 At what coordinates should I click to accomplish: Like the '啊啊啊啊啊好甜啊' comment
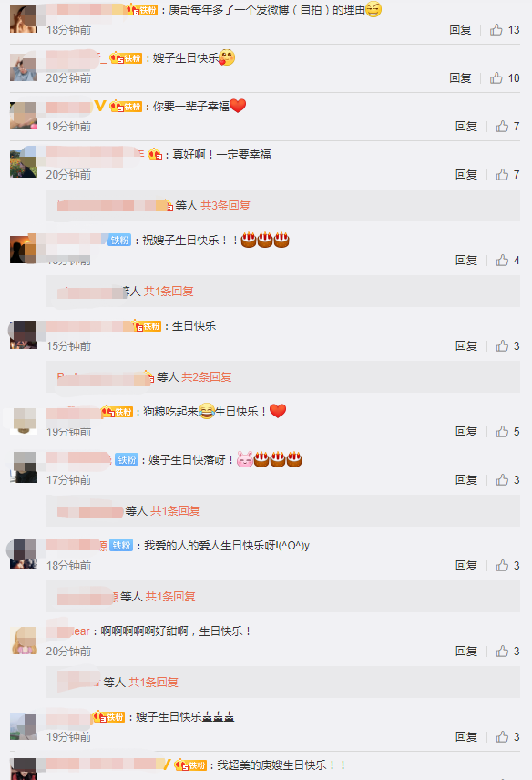(x=502, y=651)
